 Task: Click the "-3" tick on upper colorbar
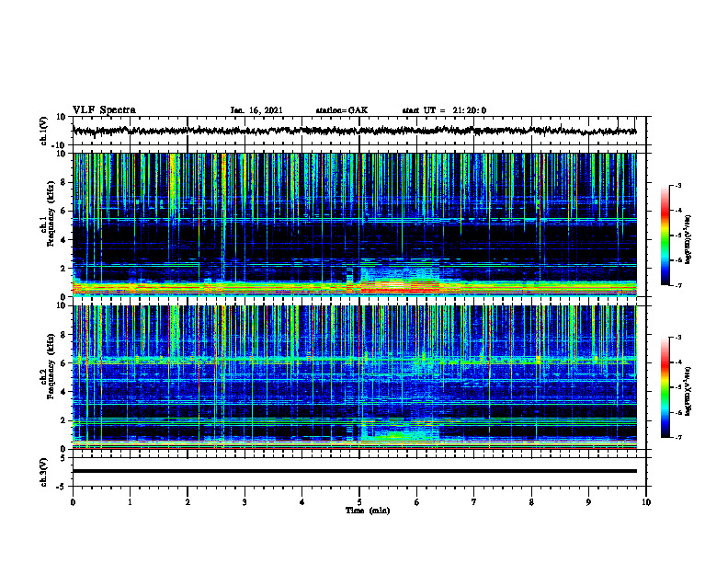tap(677, 186)
